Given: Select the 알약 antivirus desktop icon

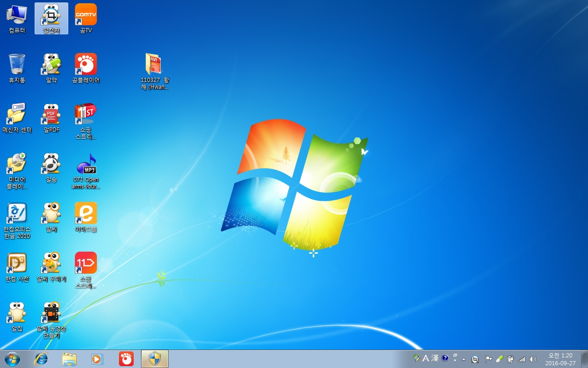Looking at the screenshot, I should pyautogui.click(x=51, y=65).
